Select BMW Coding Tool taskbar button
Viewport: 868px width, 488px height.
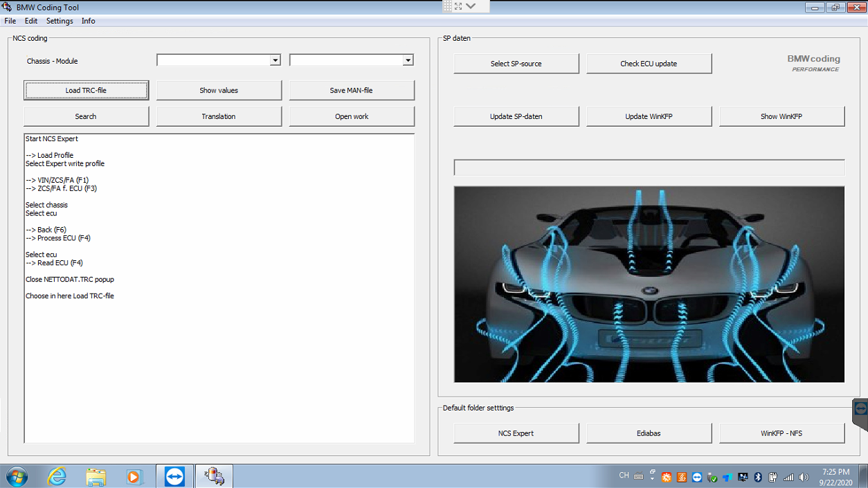[x=214, y=476]
